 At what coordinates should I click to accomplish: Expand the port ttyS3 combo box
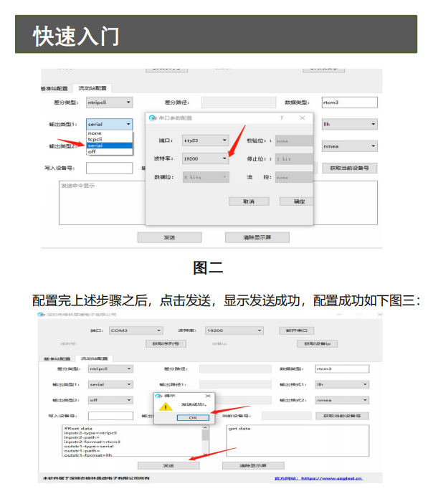(x=206, y=141)
